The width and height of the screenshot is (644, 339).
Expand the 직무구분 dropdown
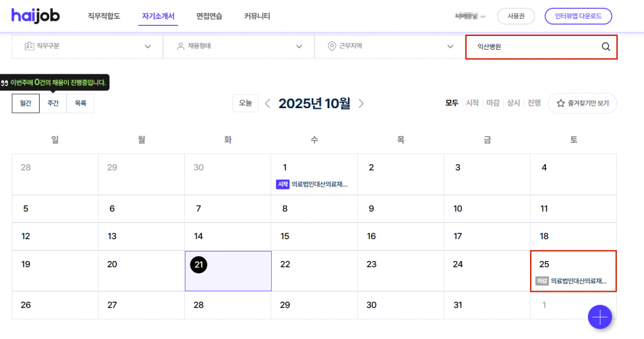pyautogui.click(x=87, y=47)
